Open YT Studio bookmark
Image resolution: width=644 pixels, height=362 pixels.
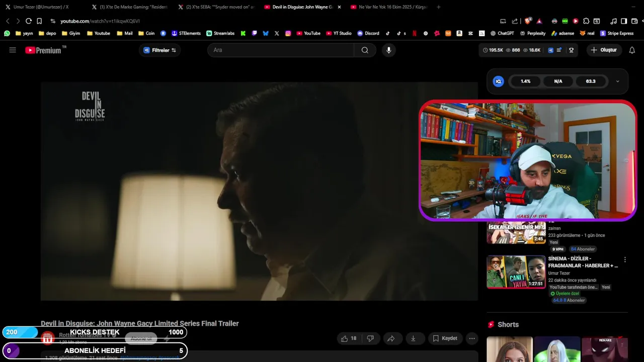[x=339, y=33]
